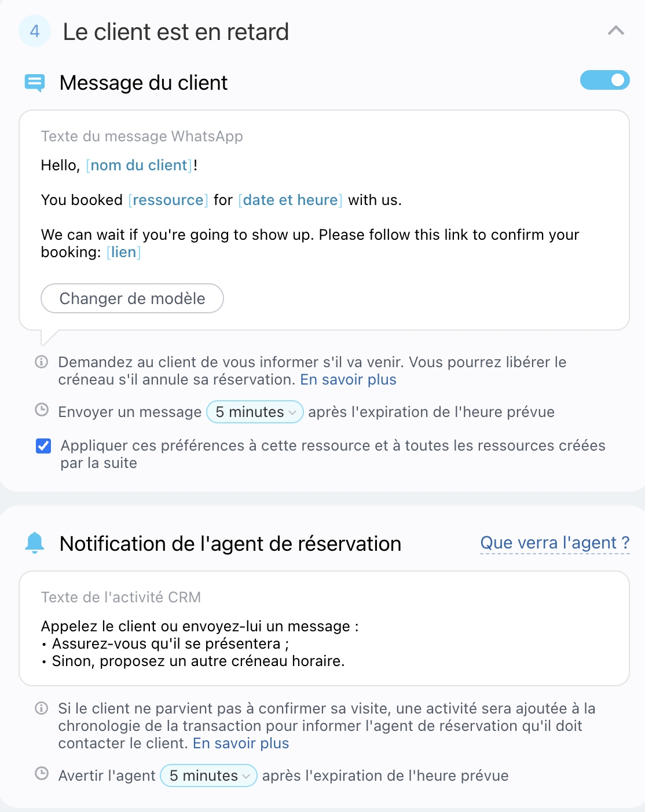Click inside the 'Texte de l'activité CRM' text box
This screenshot has height=812, width=645.
[x=324, y=643]
